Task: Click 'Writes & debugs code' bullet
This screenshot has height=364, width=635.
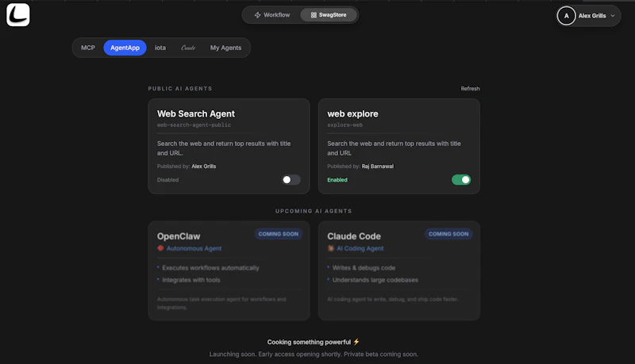Action: (x=364, y=268)
